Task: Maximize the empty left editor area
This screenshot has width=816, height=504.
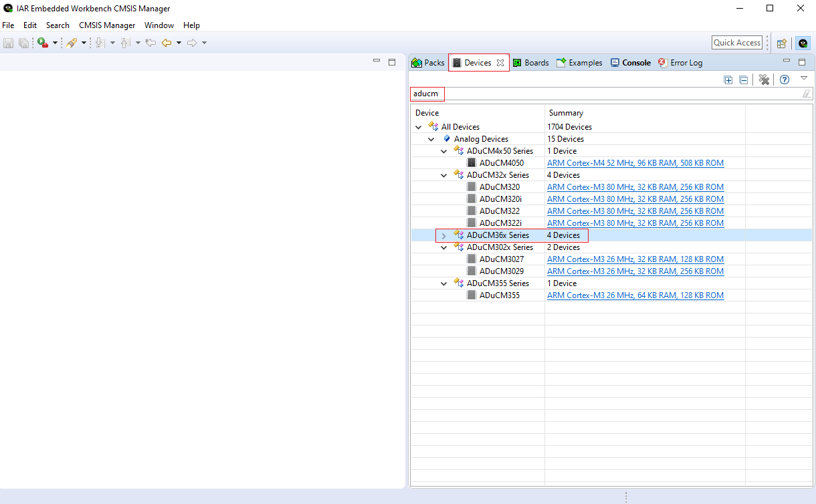Action: pyautogui.click(x=392, y=61)
